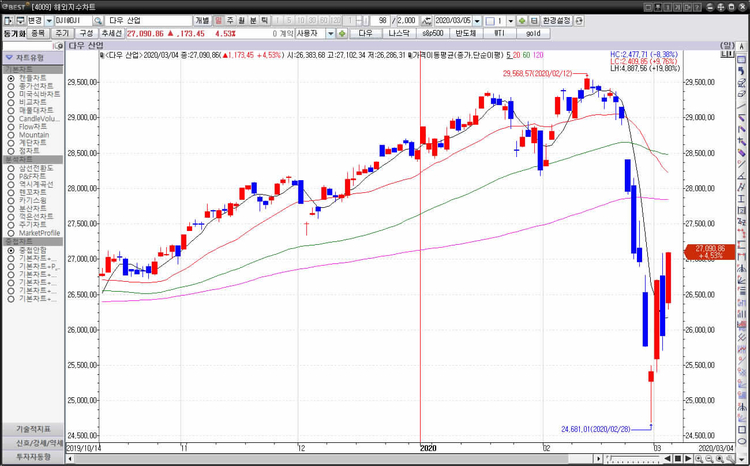The image size is (750, 466).
Task: Switch to the 틱 tick period
Action: pos(265,21)
